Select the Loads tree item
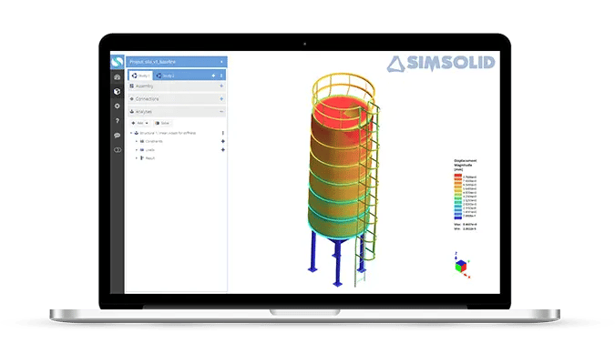615x364 pixels. coord(149,150)
